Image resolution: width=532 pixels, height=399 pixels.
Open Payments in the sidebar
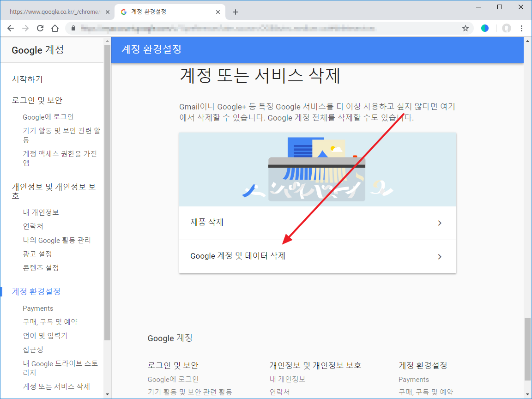pos(38,308)
